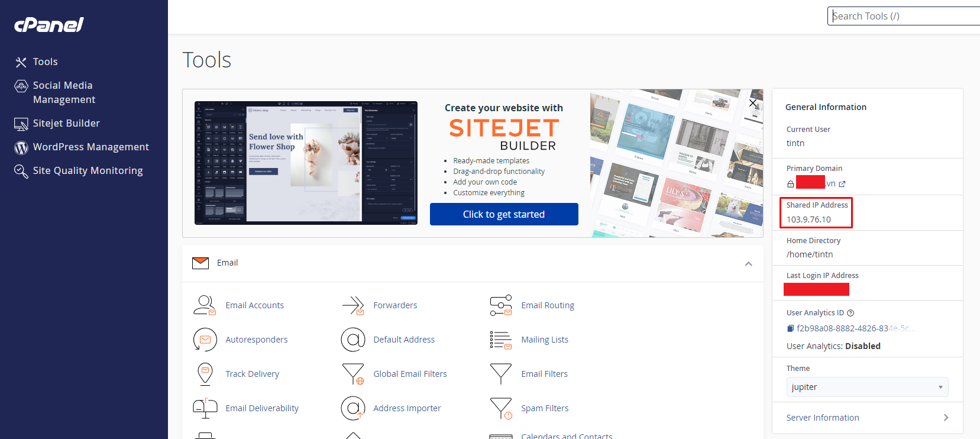Open Tools in the sidebar
The width and height of the screenshot is (980, 439).
pyautogui.click(x=45, y=62)
